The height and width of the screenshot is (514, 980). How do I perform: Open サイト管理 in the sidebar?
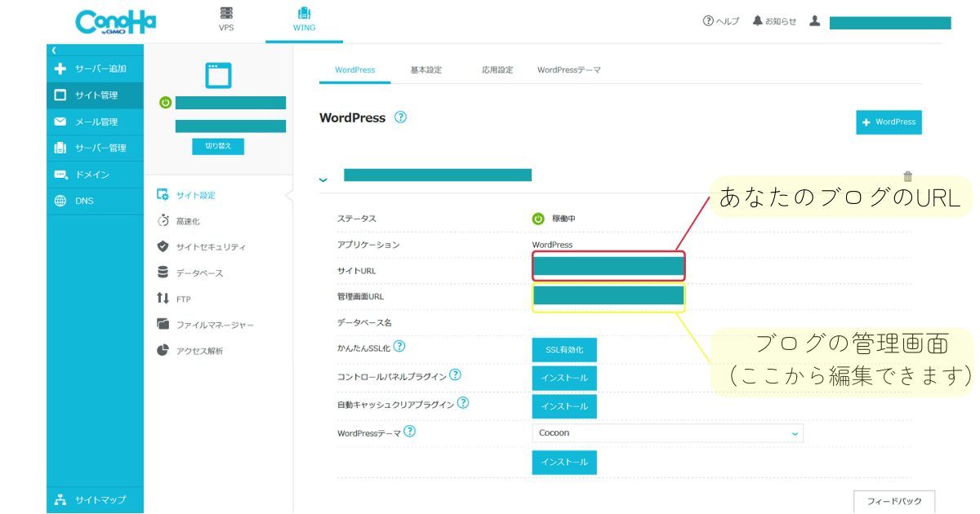pos(95,95)
